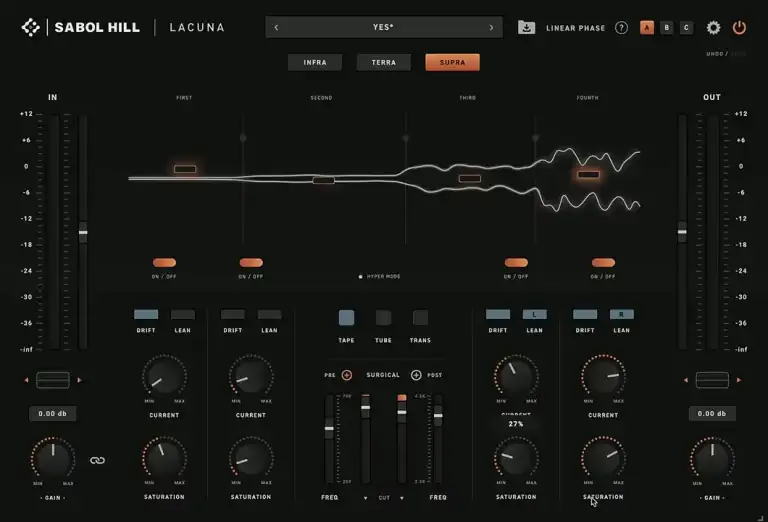Click the UNDO button
The height and width of the screenshot is (522, 768).
715,54
